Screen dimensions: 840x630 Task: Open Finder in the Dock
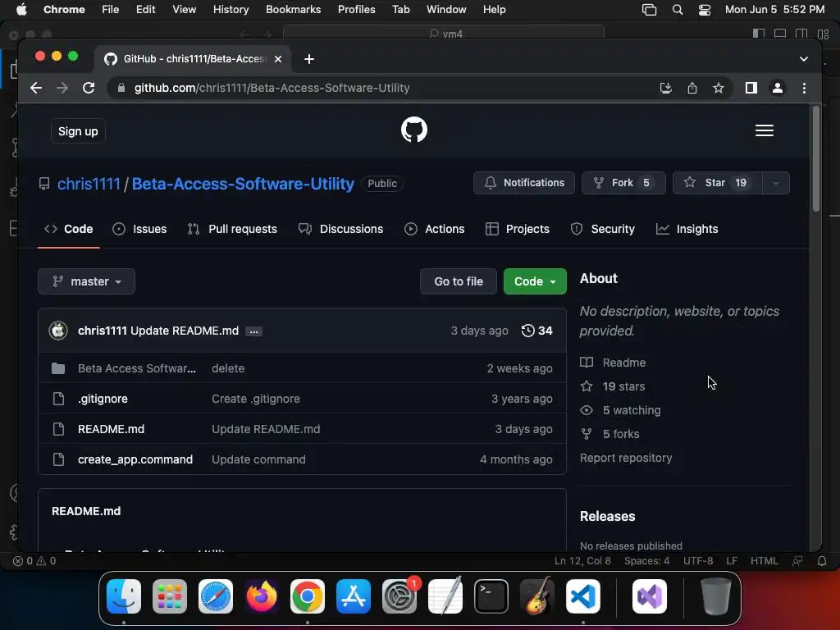[124, 596]
